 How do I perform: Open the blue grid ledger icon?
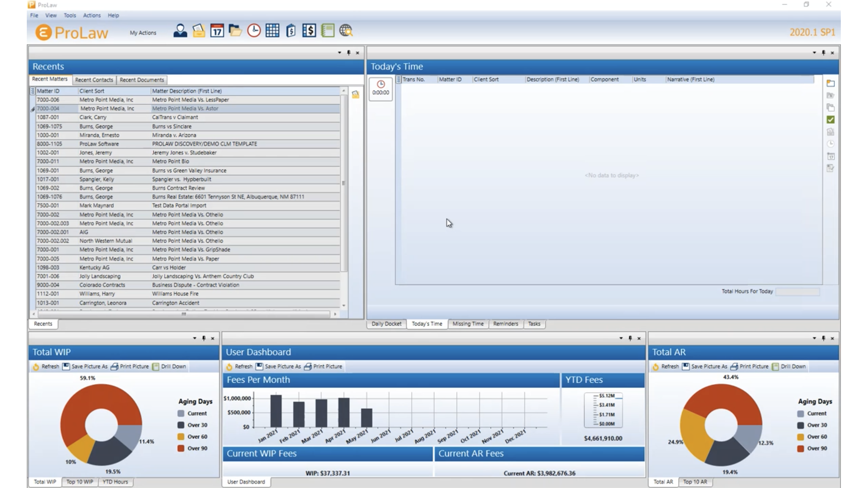click(272, 31)
